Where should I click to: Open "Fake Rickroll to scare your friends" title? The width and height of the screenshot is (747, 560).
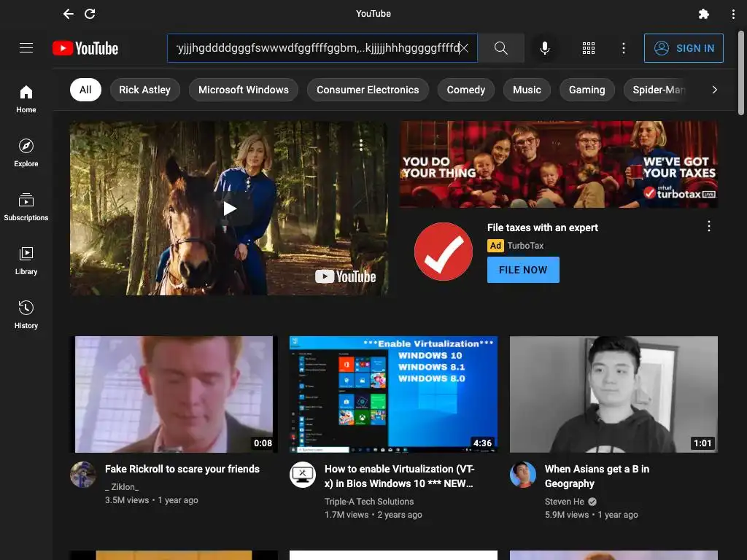coord(182,469)
